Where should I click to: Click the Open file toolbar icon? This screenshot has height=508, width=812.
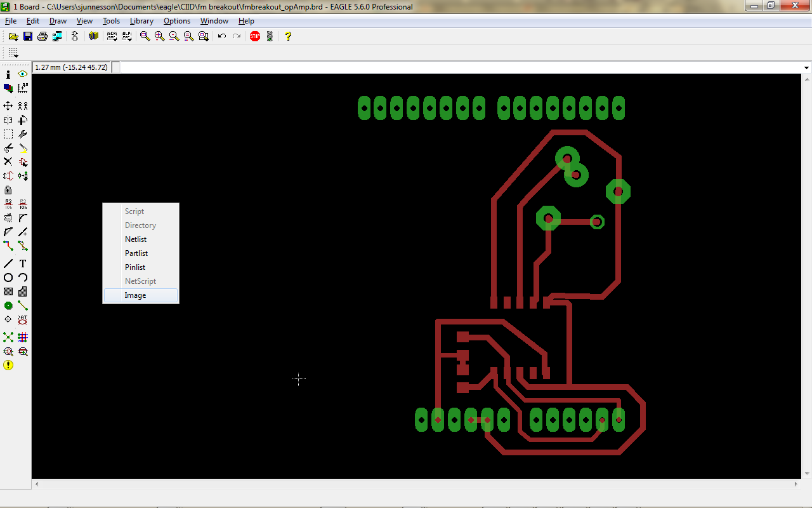click(13, 36)
